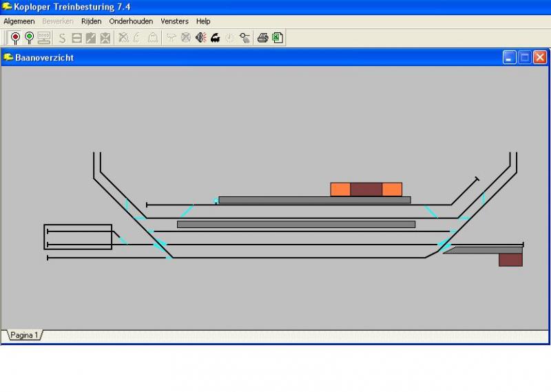Click the greyed keyboard panel toolbar icon
Image resolution: width=551 pixels, height=392 pixels.
coord(44,38)
